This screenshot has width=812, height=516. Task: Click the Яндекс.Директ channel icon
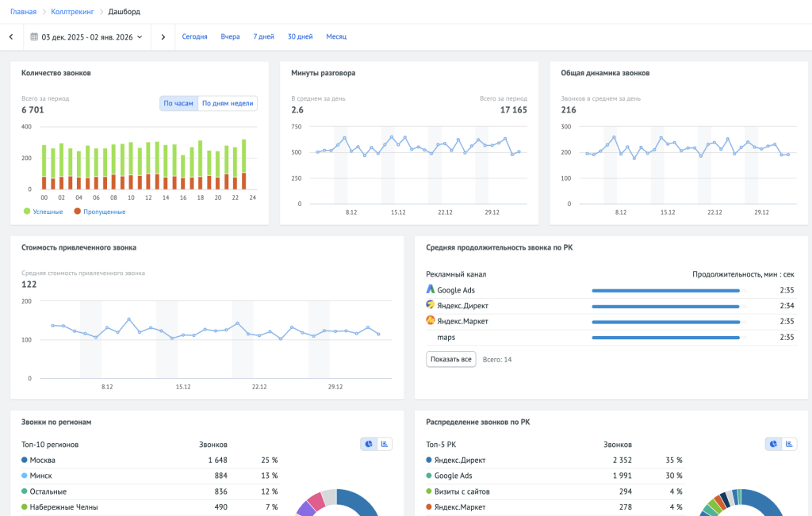(x=431, y=305)
